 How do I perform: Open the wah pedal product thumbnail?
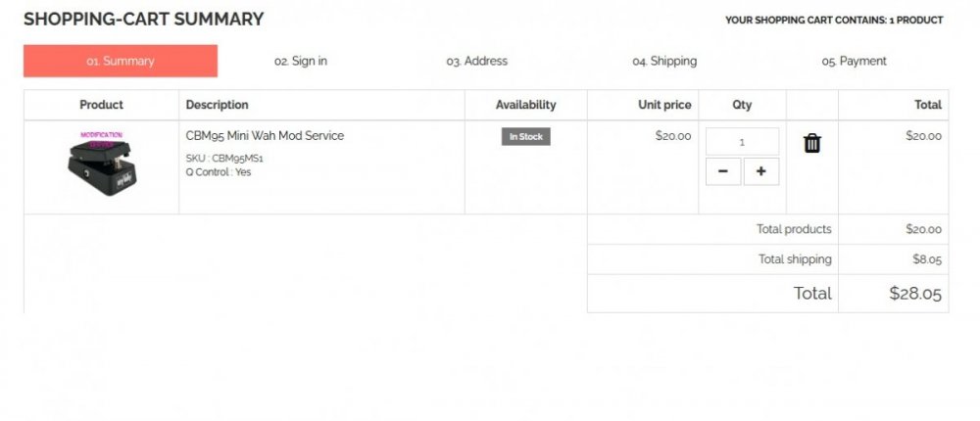coord(102,164)
